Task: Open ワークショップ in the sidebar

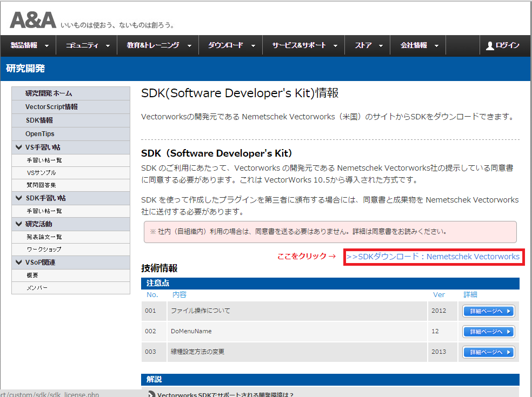Action: 71,250
